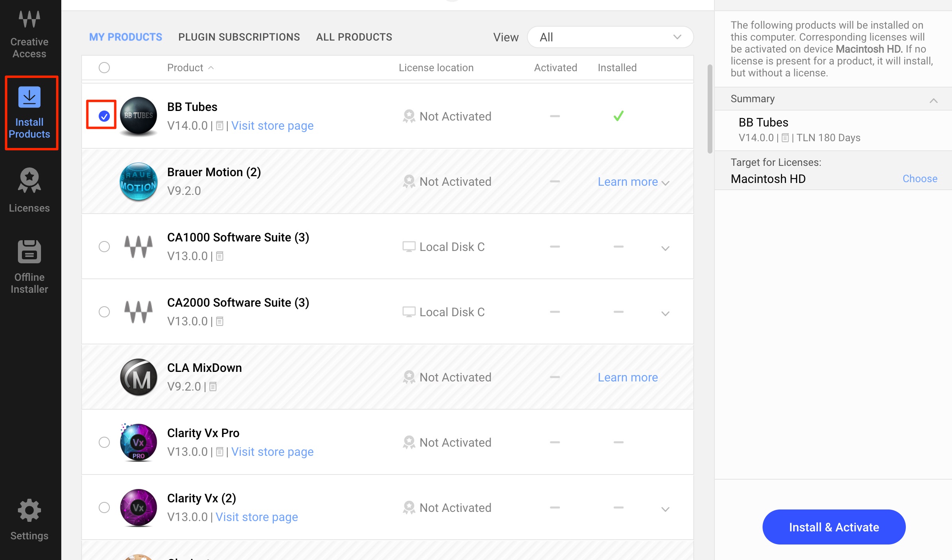Click the license ribbon icon for Brauer Motion
Screen dimensions: 952x560
tap(409, 181)
